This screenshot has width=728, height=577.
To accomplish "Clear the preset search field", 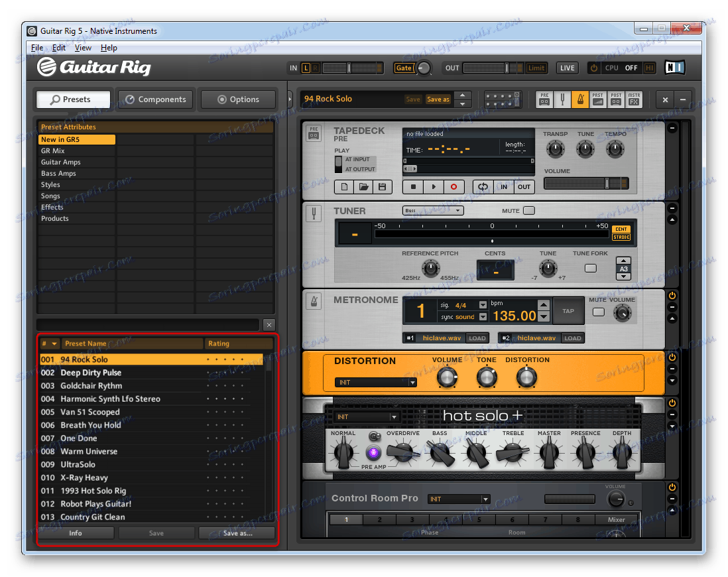I will coord(269,325).
